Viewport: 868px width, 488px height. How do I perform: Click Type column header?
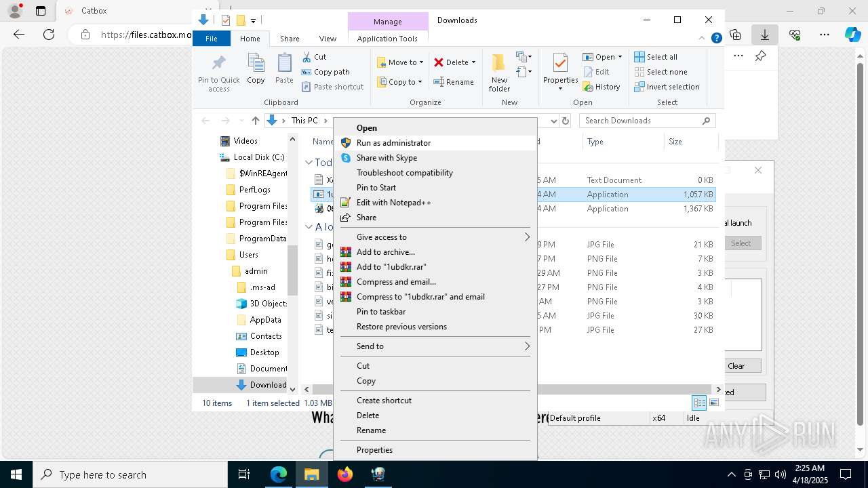pyautogui.click(x=623, y=142)
